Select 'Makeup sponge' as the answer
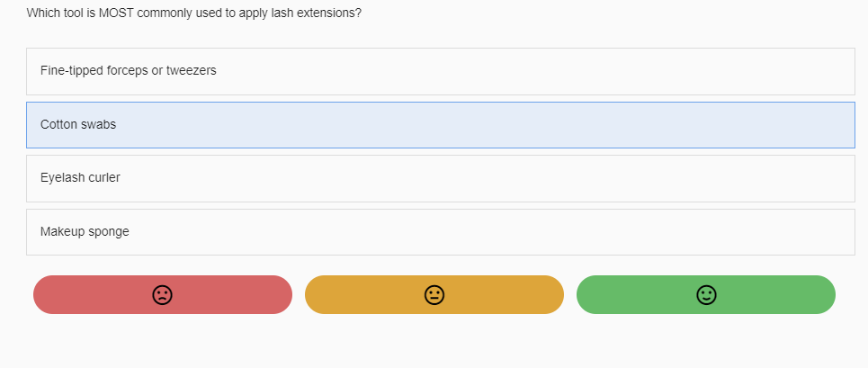 pyautogui.click(x=440, y=232)
